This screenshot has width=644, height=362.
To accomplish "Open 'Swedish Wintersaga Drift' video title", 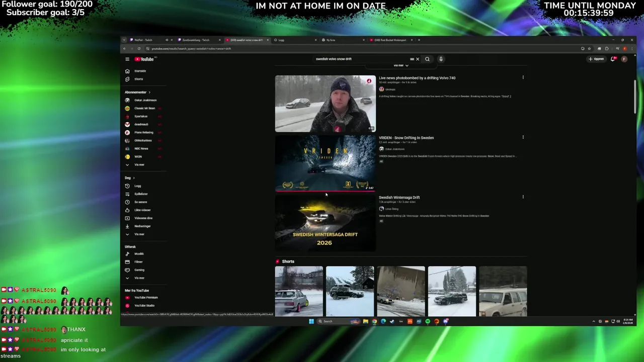I will [x=399, y=198].
